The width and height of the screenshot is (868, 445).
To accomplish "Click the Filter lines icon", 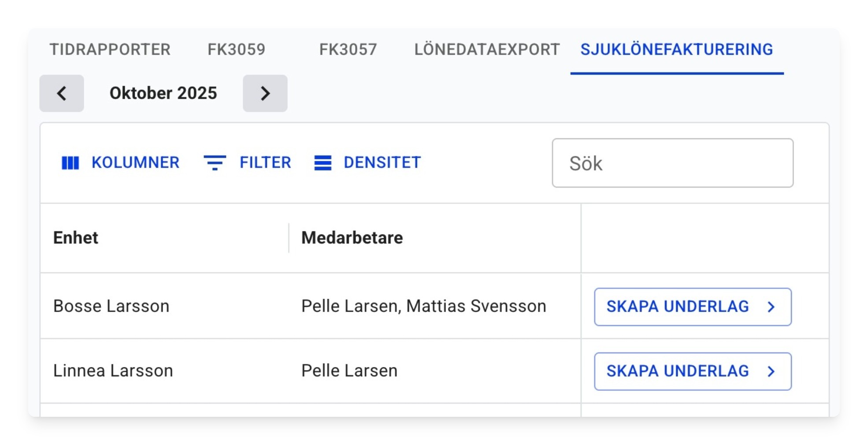I will click(215, 163).
